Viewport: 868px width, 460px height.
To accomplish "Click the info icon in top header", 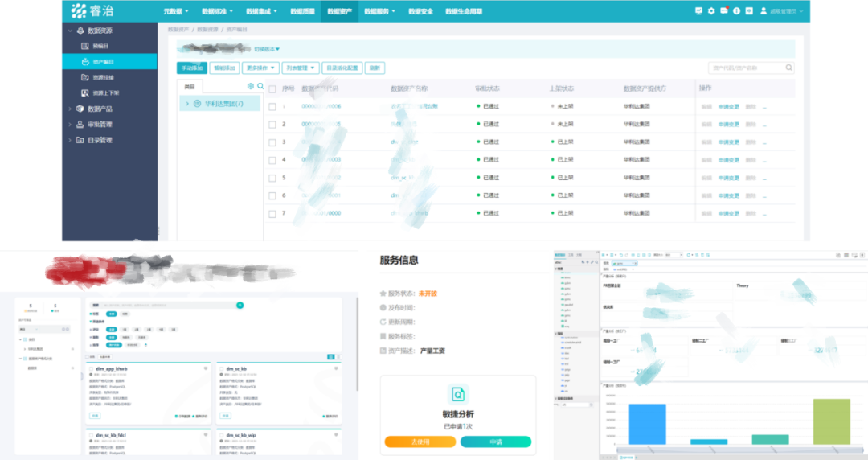I will pos(736,11).
